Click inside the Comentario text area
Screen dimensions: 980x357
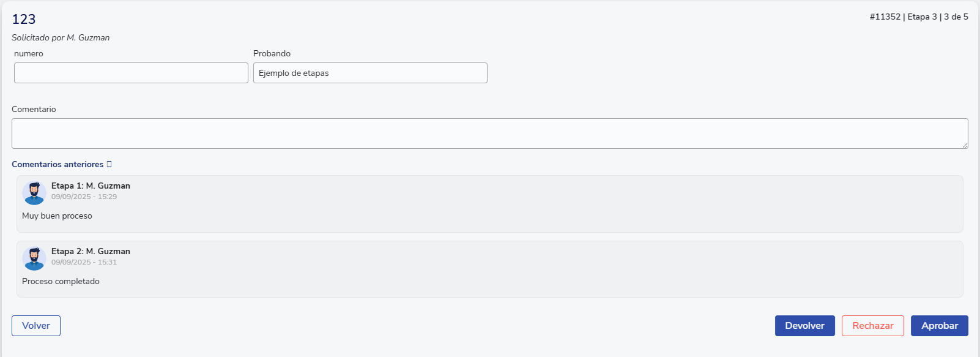[x=489, y=133]
